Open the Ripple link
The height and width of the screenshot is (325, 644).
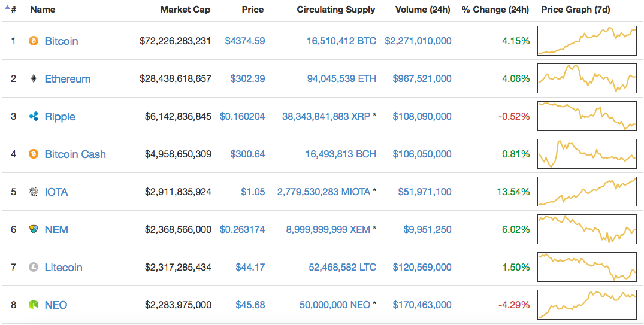click(60, 117)
